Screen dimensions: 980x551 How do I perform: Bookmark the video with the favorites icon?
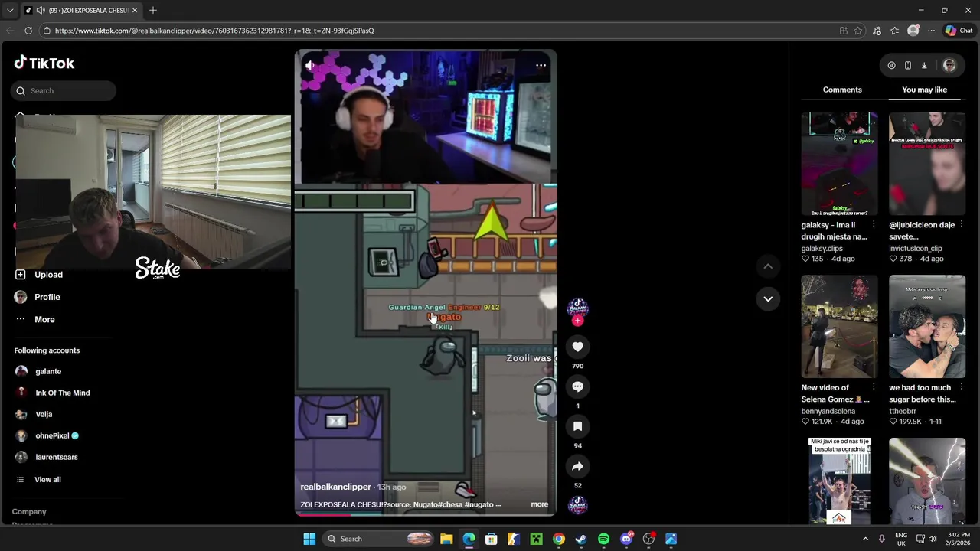[x=577, y=426]
